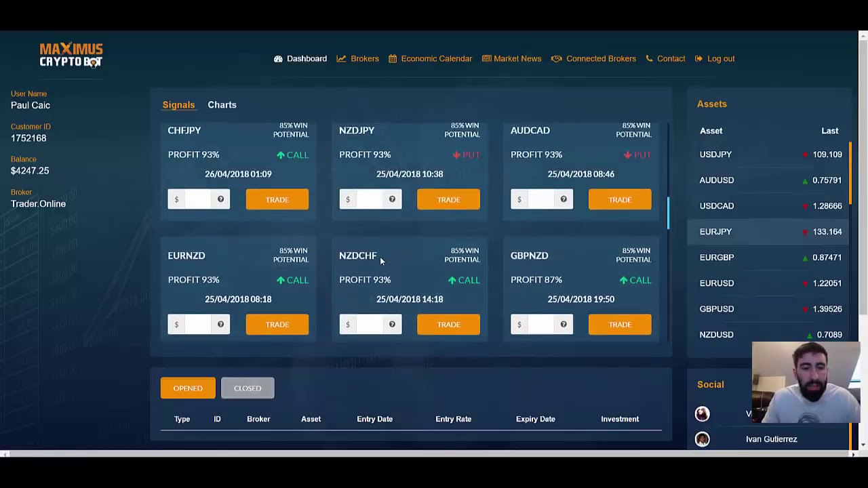The width and height of the screenshot is (868, 488).
Task: Click the AUDCAD red PUT arrow
Action: tap(628, 155)
